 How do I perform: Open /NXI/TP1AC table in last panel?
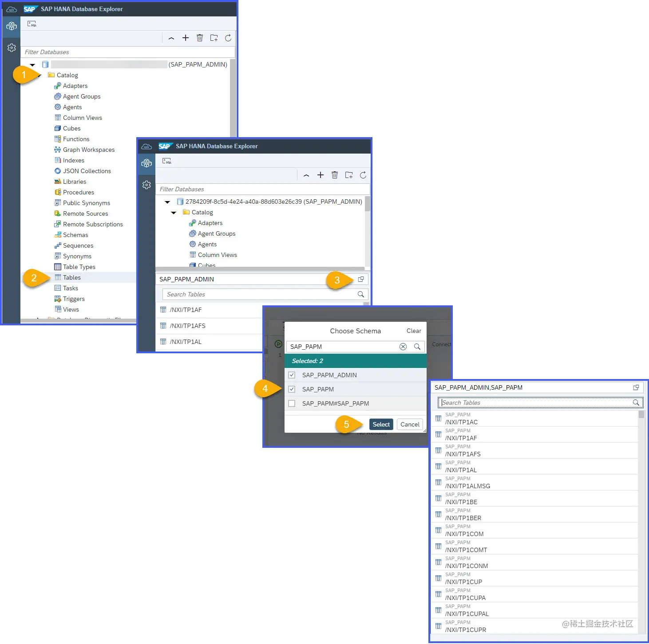pos(534,419)
